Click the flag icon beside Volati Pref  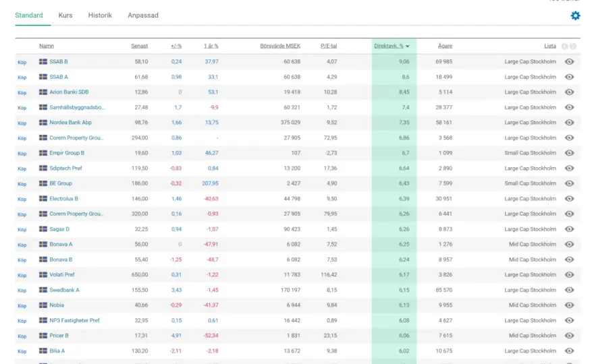(43, 275)
